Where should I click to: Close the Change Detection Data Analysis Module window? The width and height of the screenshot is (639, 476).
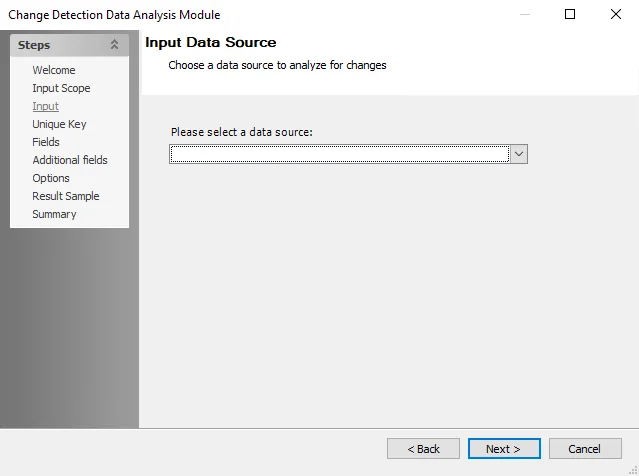pos(616,14)
